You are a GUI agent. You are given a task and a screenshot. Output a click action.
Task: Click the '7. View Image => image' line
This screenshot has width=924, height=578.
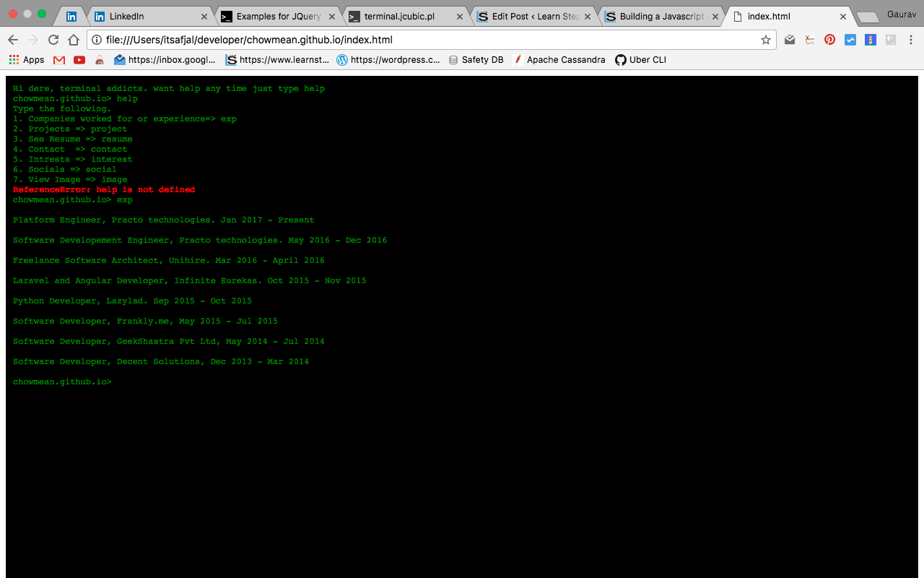[70, 179]
